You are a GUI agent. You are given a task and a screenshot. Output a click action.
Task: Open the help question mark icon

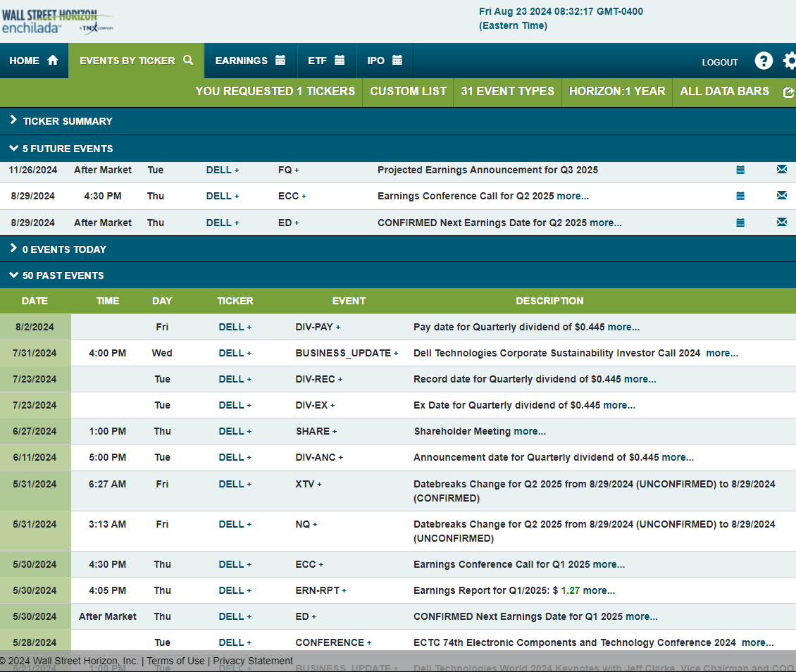[764, 61]
